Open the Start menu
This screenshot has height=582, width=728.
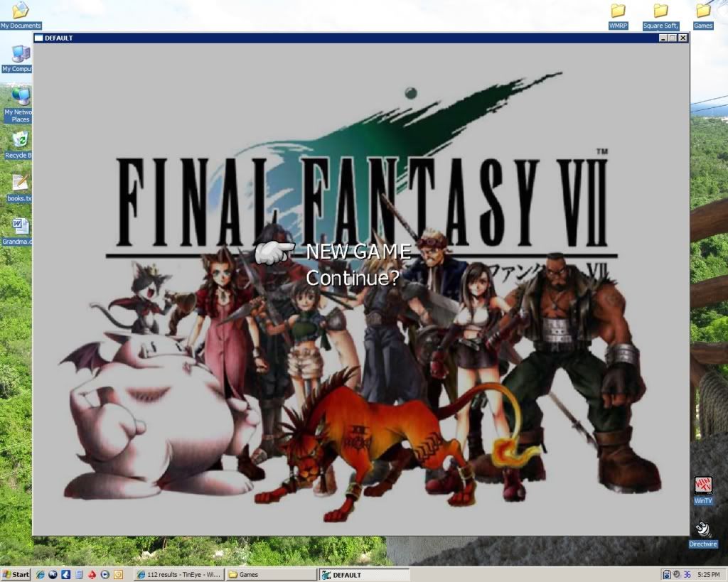[16, 575]
